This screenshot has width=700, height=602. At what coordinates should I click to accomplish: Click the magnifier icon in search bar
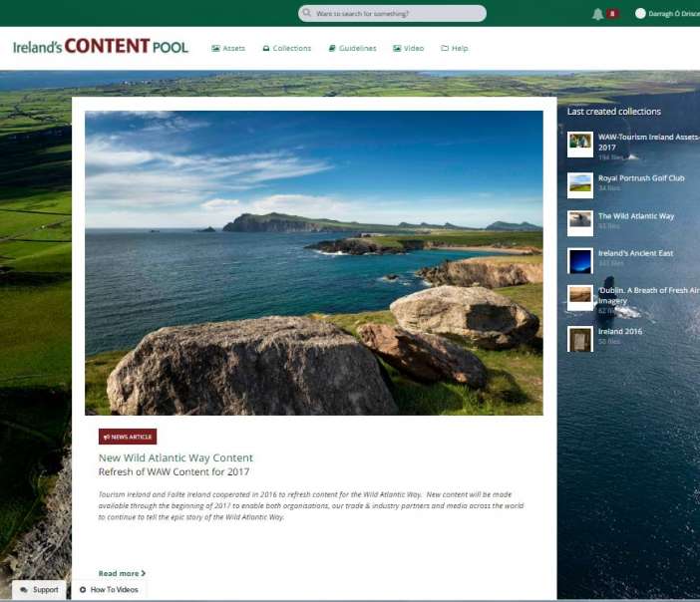[x=307, y=14]
